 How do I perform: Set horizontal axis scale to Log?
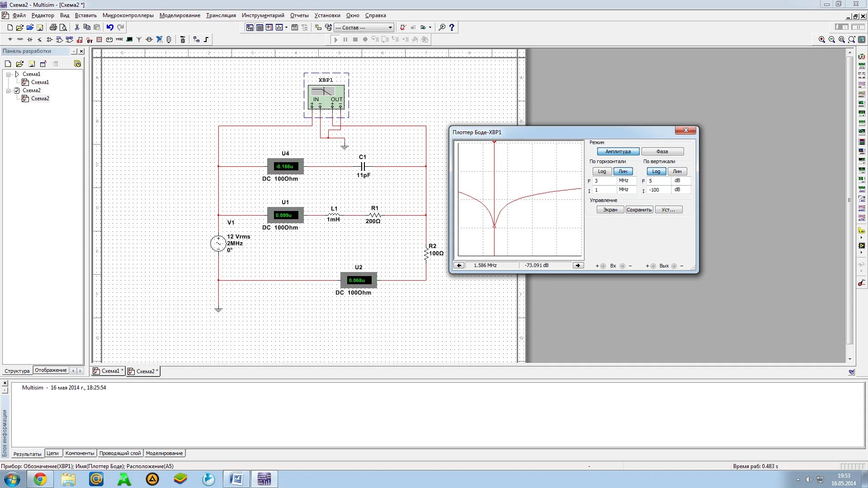coord(602,171)
